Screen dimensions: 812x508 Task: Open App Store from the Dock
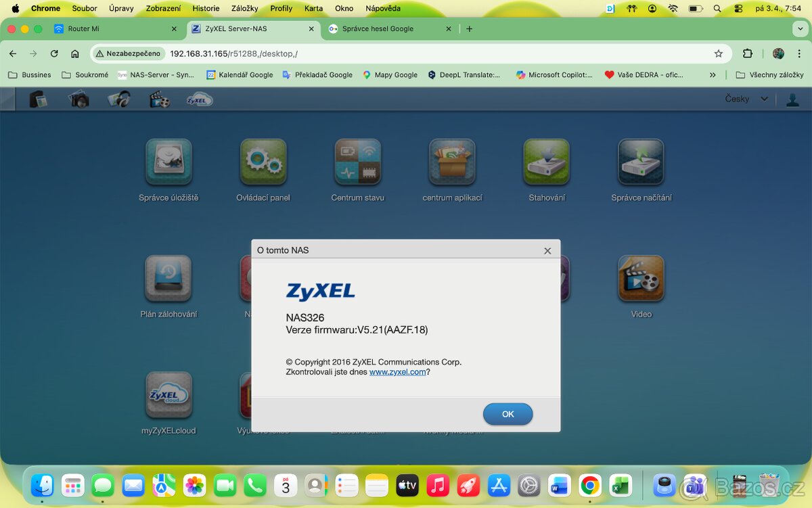(499, 485)
